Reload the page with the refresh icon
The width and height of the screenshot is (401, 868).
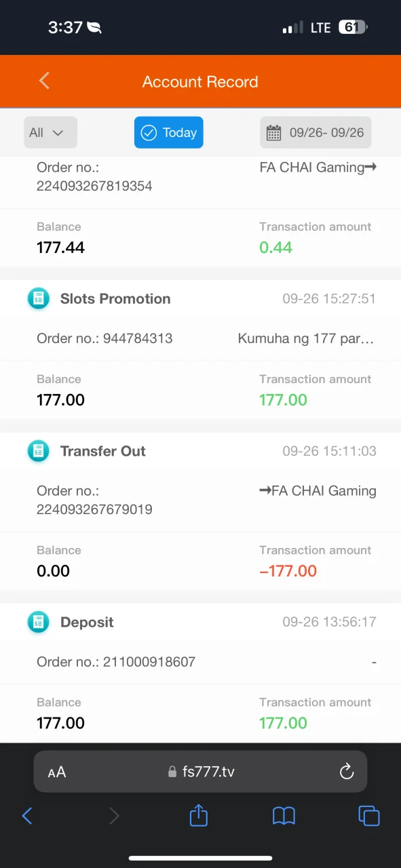pyautogui.click(x=347, y=771)
